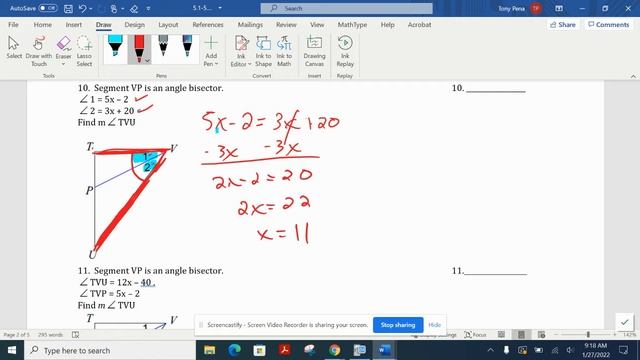
Task: Click the check mark button at bottom right
Action: click(624, 322)
